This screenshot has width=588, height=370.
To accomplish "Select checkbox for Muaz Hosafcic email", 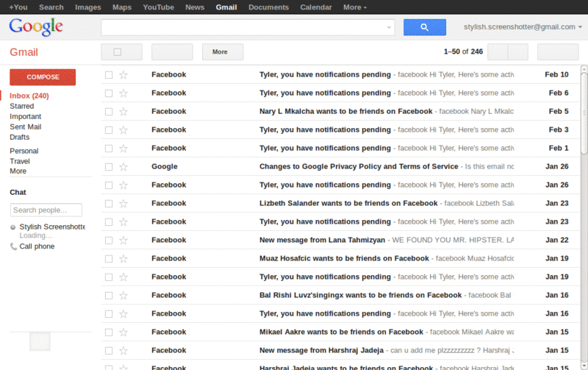I will tap(109, 258).
